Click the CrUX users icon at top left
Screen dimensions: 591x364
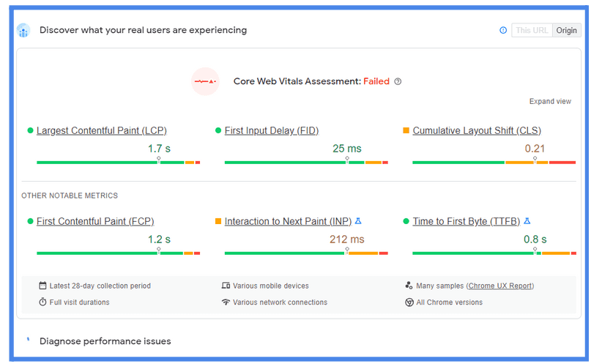(x=23, y=30)
